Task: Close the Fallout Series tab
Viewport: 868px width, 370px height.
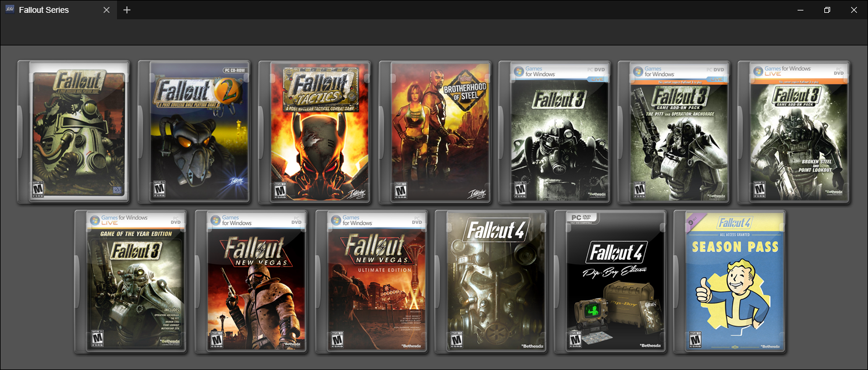Action: 107,10
